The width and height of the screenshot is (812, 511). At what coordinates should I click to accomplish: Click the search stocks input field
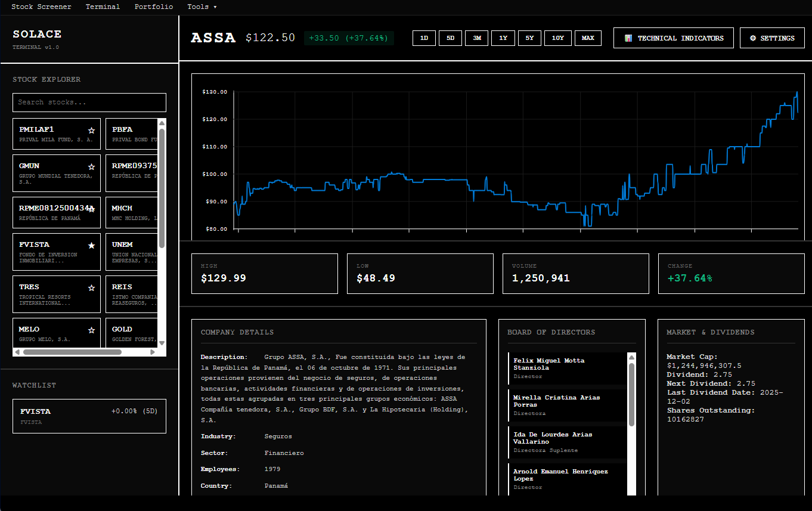(89, 102)
